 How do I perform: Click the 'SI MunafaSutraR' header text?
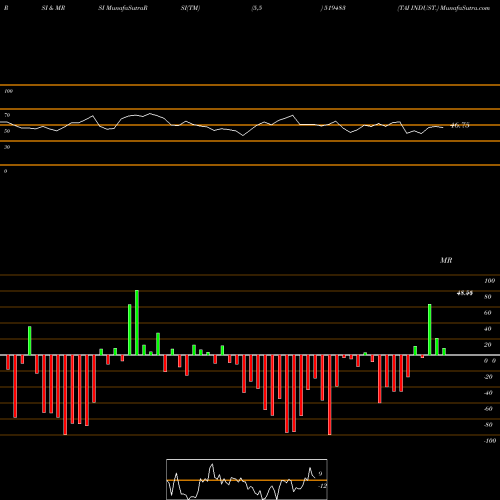123,8
